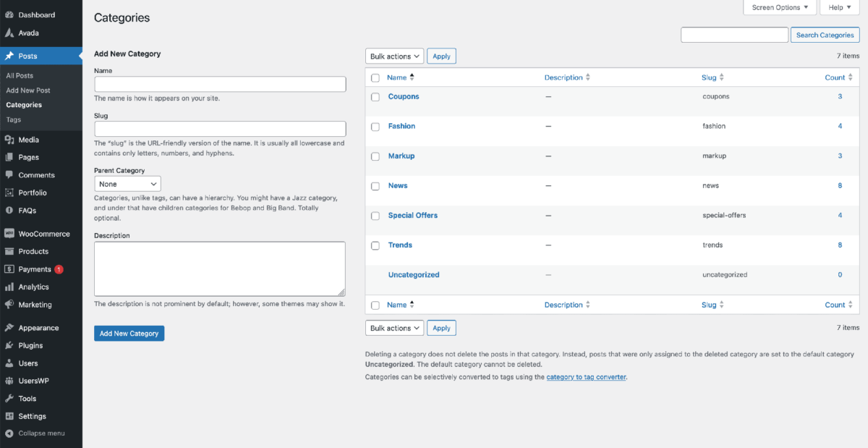Open the Parent Category dropdown
The width and height of the screenshot is (868, 448).
pos(127,183)
